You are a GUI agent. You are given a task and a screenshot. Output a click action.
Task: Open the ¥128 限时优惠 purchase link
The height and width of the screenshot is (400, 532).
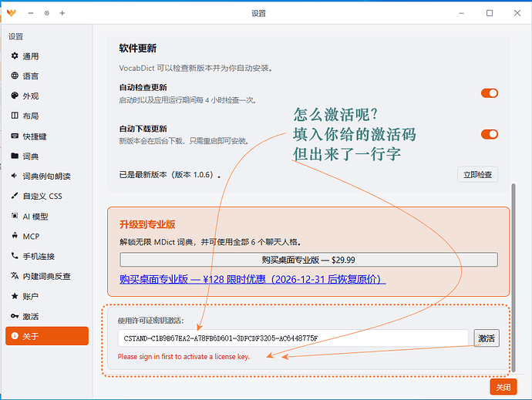(x=252, y=279)
